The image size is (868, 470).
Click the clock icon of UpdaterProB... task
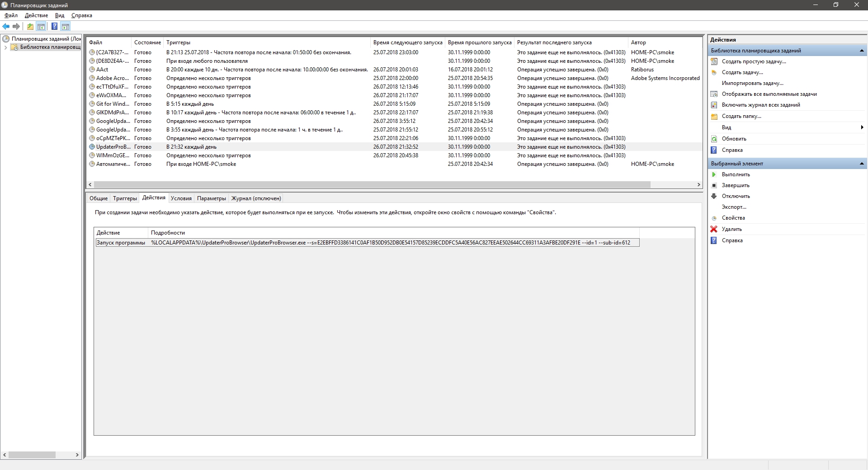tap(92, 147)
